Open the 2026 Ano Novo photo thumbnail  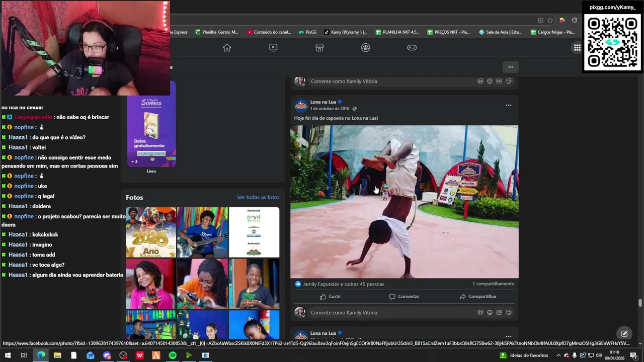tap(151, 232)
